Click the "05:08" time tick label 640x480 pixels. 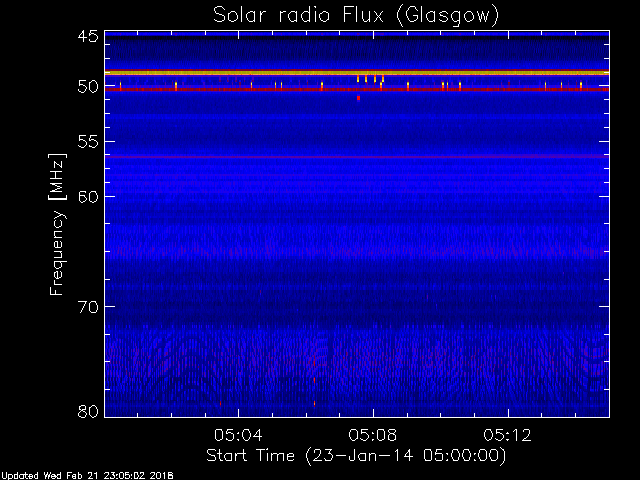tap(373, 435)
